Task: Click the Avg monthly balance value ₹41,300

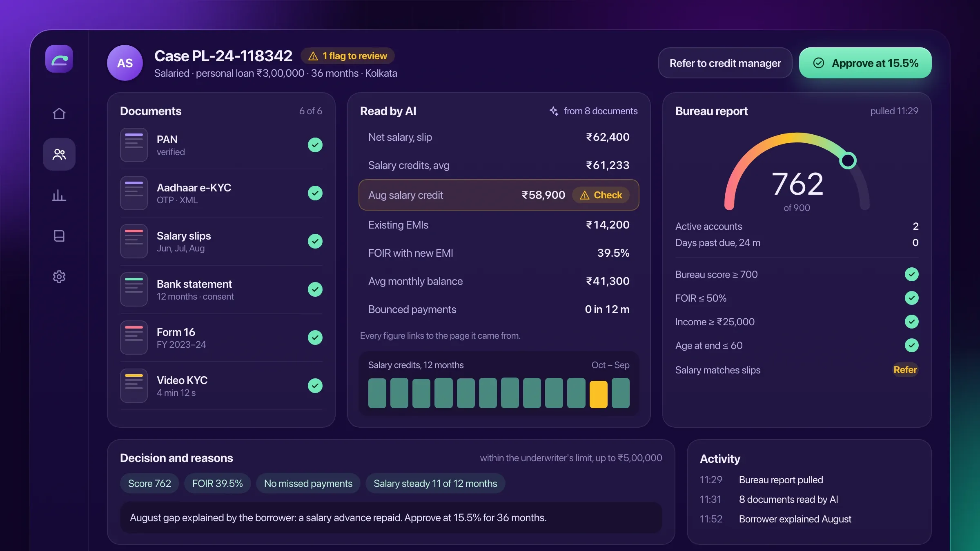Action: click(608, 281)
